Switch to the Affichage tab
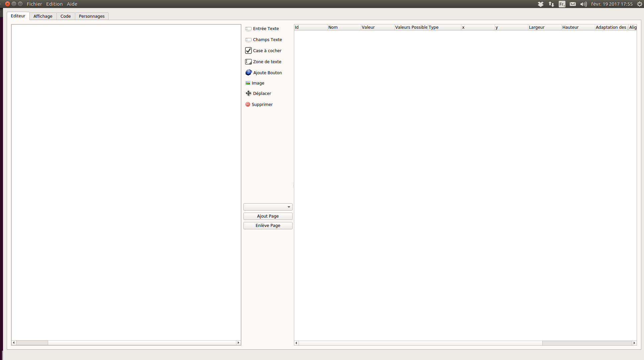 tap(43, 16)
